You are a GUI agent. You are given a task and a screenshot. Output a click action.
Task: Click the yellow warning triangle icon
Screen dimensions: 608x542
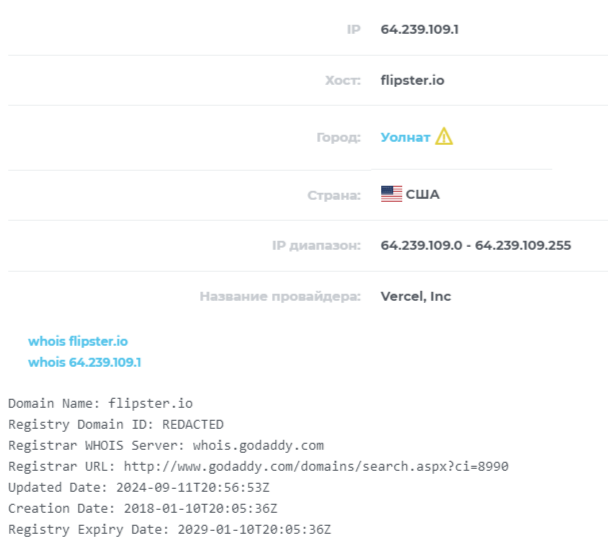444,137
